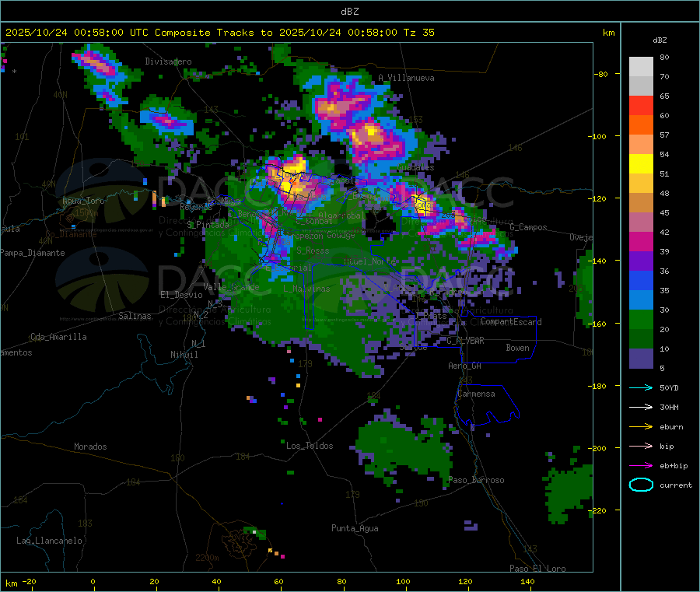Select the Pampa_Diamante place label

coord(32,253)
